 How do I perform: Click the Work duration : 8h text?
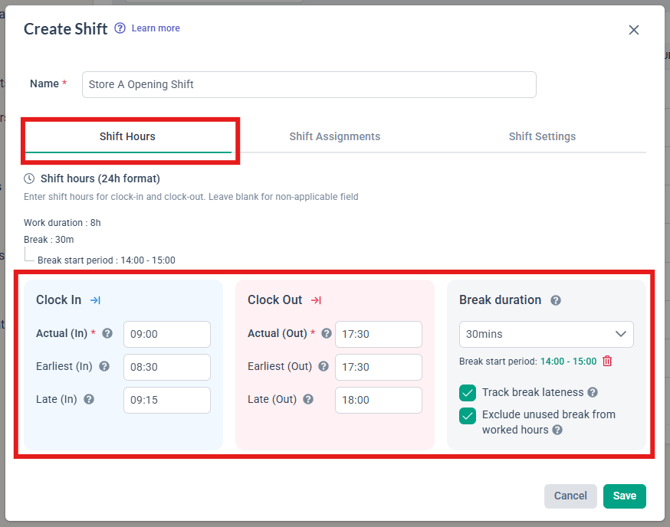(x=62, y=223)
